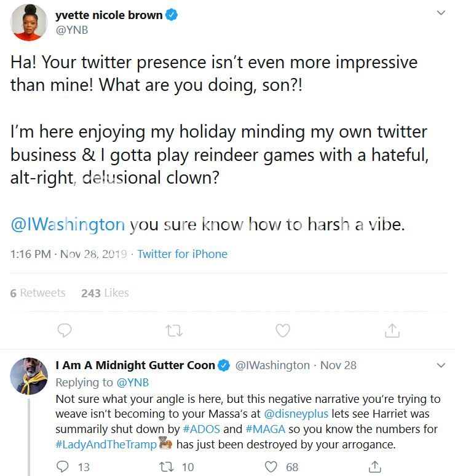Open the main tweet's options chevron

(x=440, y=13)
